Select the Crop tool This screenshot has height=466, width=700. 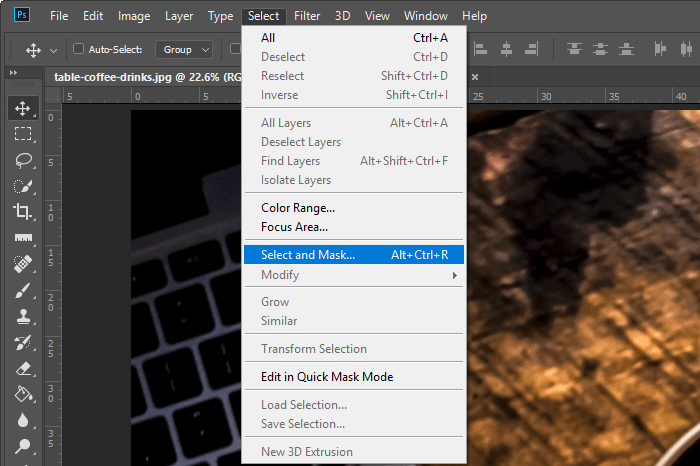click(23, 211)
